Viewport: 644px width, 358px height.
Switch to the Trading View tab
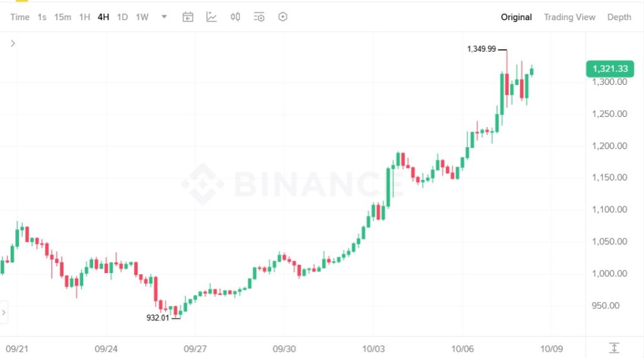[569, 17]
